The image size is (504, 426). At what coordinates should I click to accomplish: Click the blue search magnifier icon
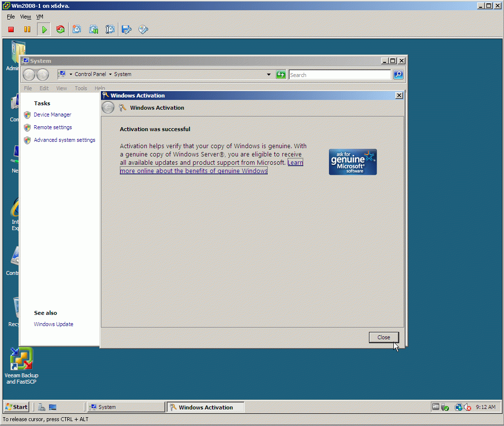click(x=398, y=75)
